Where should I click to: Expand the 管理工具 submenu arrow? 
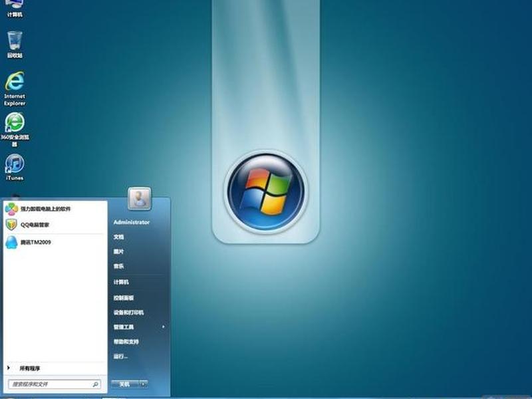(163, 327)
